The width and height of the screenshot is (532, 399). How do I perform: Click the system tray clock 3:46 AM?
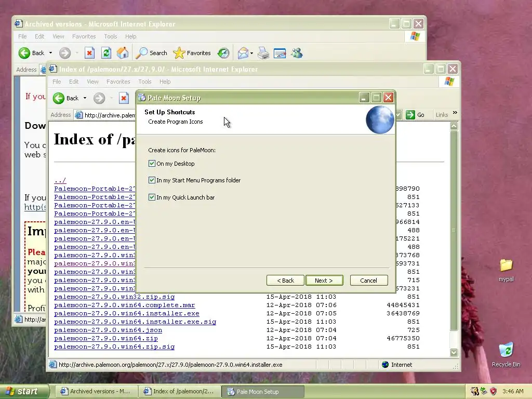click(513, 391)
